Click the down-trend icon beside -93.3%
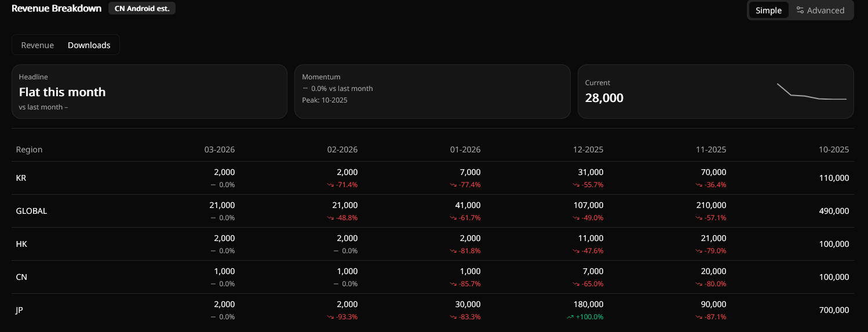The height and width of the screenshot is (332, 868). (x=330, y=317)
